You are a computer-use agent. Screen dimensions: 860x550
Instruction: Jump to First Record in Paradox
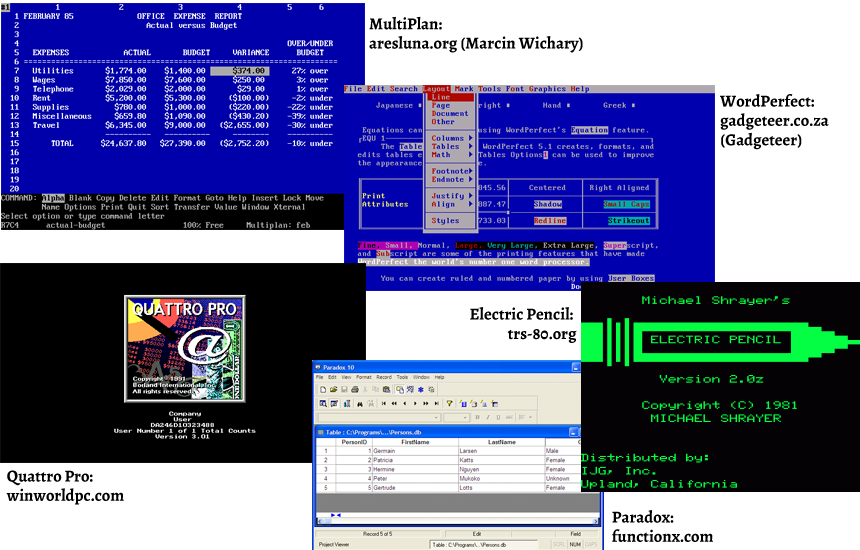[384, 403]
